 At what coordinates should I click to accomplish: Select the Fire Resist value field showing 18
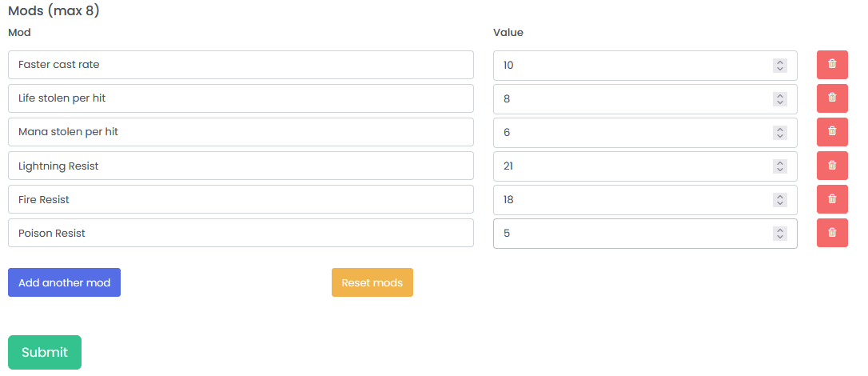tap(631, 200)
